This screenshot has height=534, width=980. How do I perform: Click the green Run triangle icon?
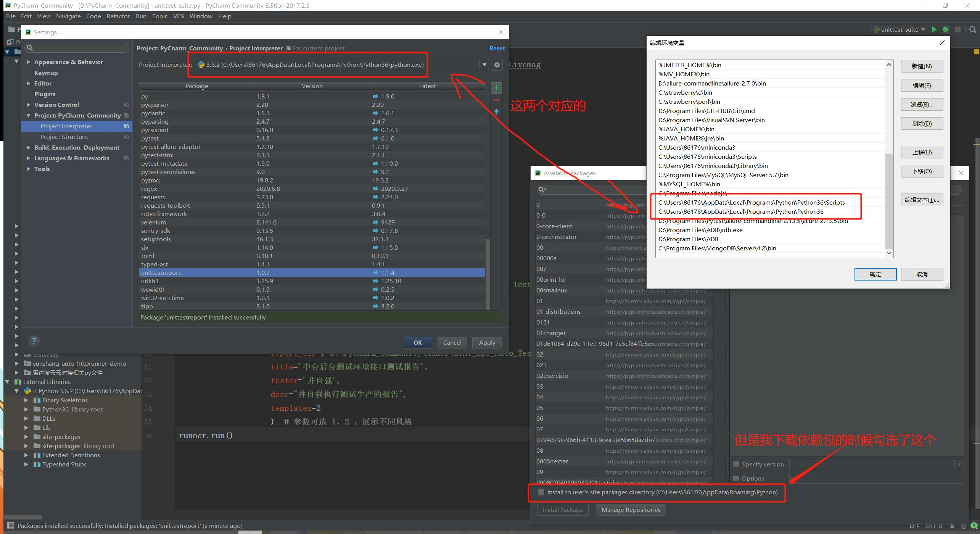(934, 29)
